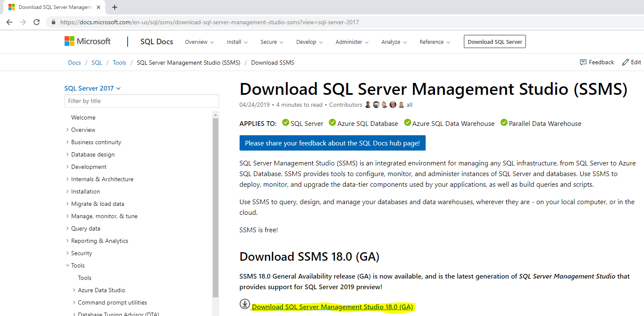Open the Secure menu
The image size is (644, 316).
(272, 42)
